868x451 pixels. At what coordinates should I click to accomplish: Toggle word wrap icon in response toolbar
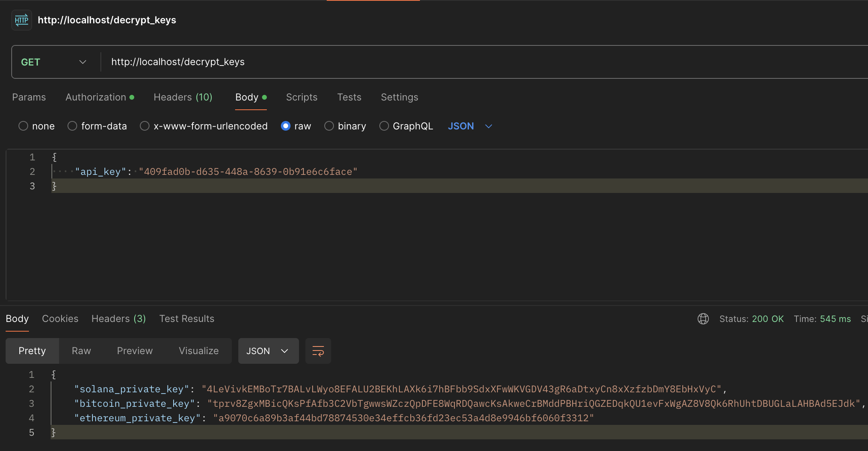318,351
